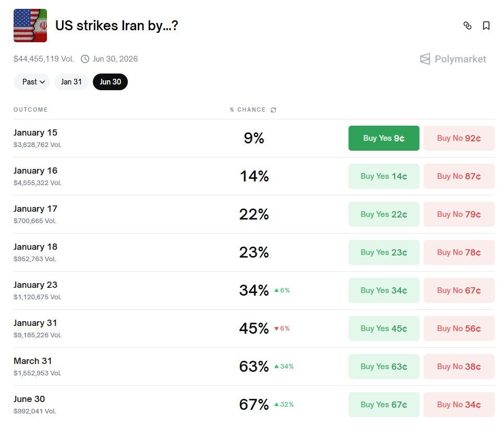Copy the market link icon
This screenshot has width=504, height=426.
click(x=467, y=26)
